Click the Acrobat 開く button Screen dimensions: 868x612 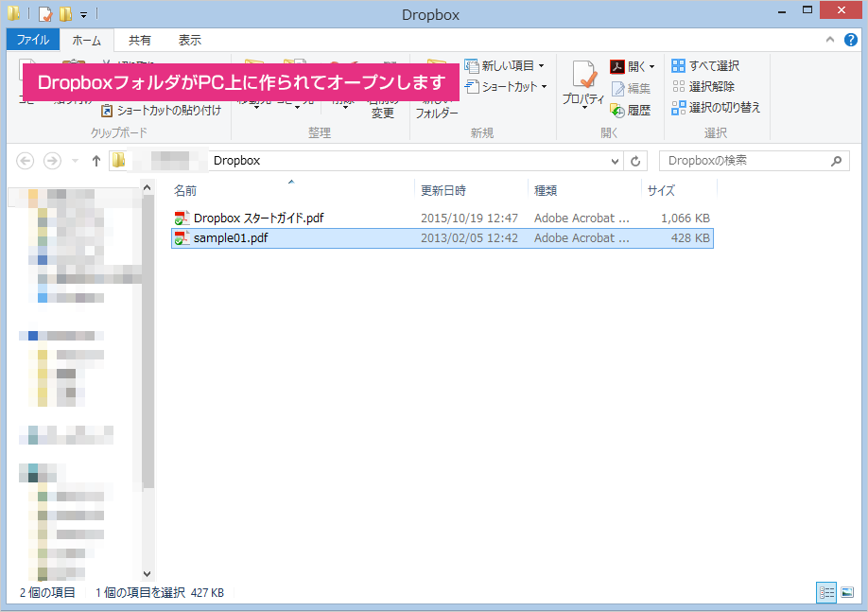click(627, 66)
